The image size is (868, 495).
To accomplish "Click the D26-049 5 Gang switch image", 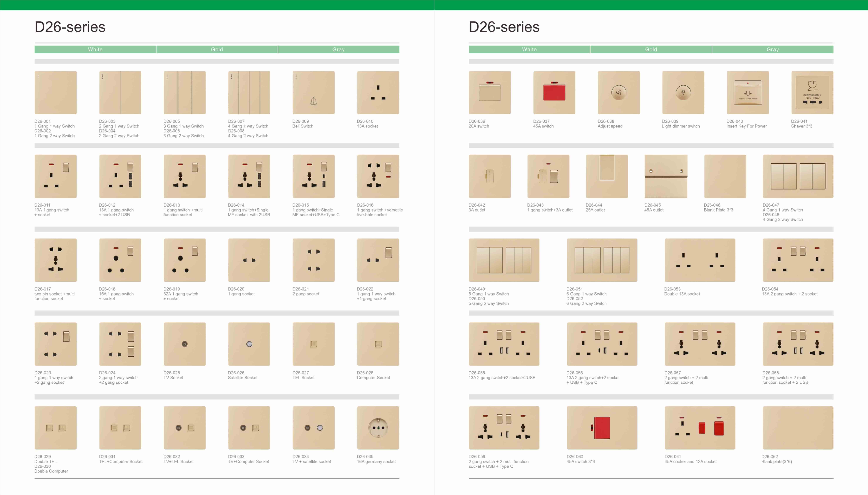I will point(504,260).
